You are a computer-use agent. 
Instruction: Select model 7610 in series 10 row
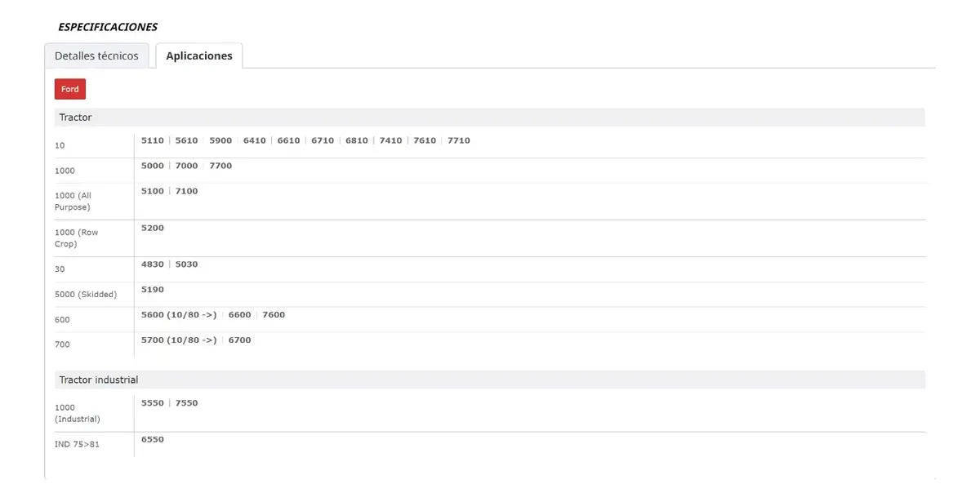[x=425, y=140]
